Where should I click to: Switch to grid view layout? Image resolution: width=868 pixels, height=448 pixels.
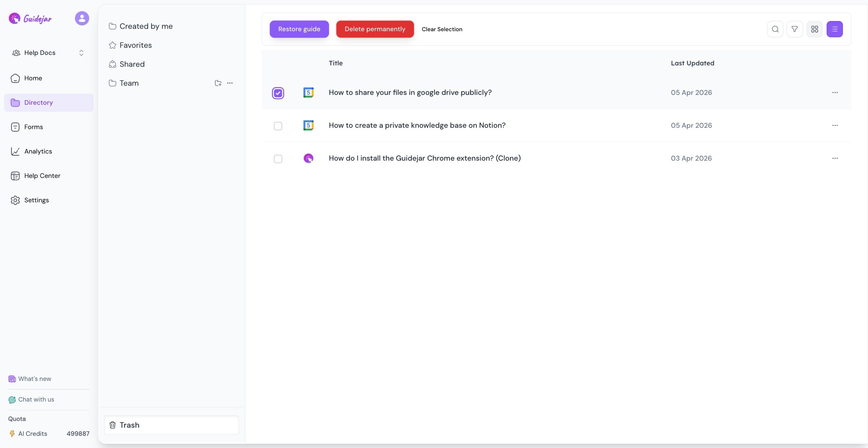pyautogui.click(x=814, y=29)
